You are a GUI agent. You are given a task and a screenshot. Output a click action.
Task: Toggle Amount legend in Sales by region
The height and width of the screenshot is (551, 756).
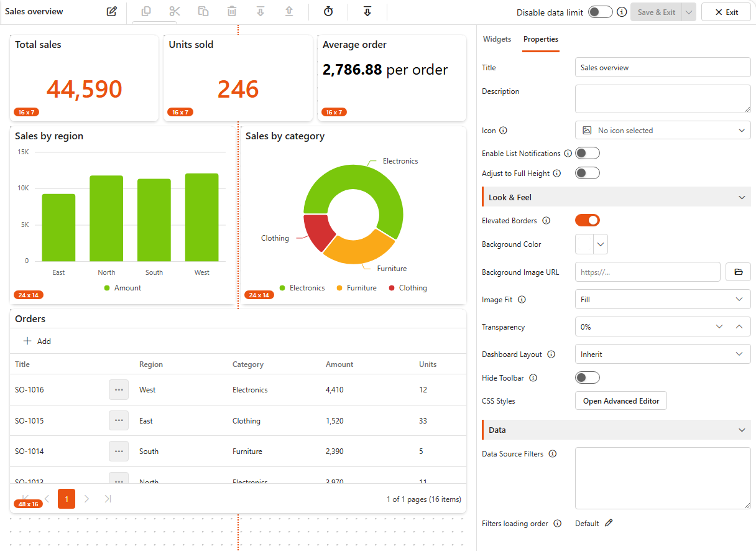[x=122, y=288]
